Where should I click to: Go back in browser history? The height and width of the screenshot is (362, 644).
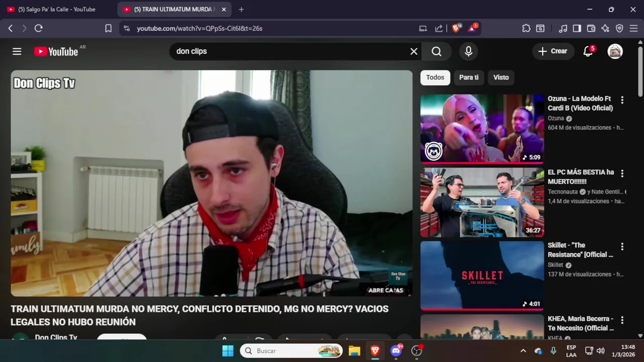pos(10,28)
